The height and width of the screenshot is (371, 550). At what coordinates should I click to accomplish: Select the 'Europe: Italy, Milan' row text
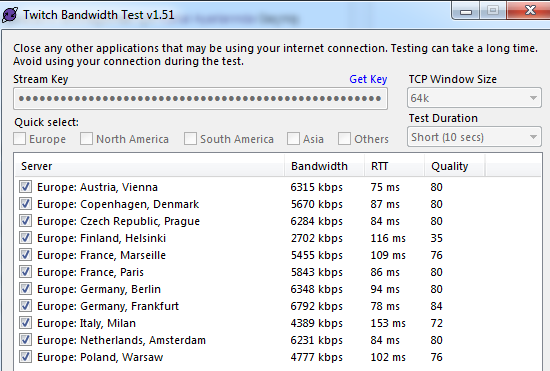pos(87,323)
